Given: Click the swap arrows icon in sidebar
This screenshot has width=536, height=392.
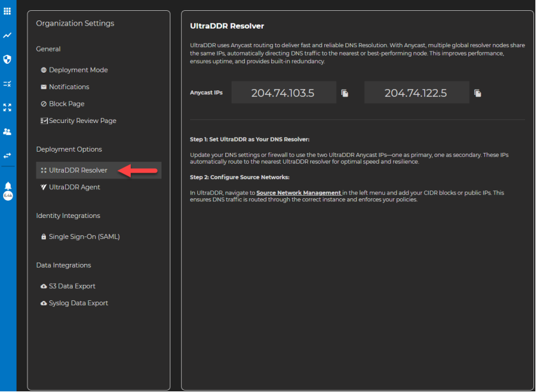Looking at the screenshot, I should [8, 155].
